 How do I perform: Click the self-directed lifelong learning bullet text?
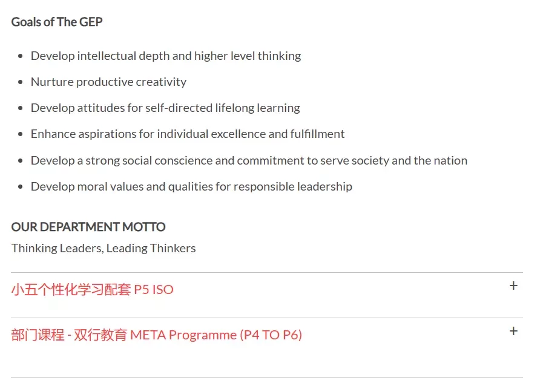click(x=165, y=108)
